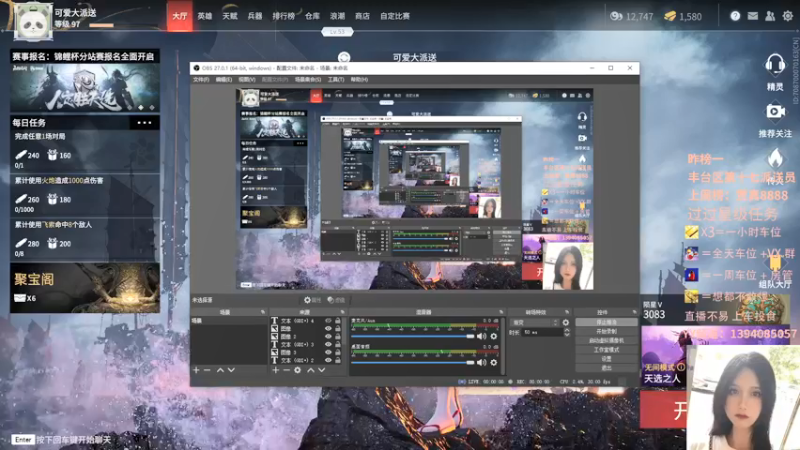Switch to the 排行榜 game tab

tap(284, 16)
